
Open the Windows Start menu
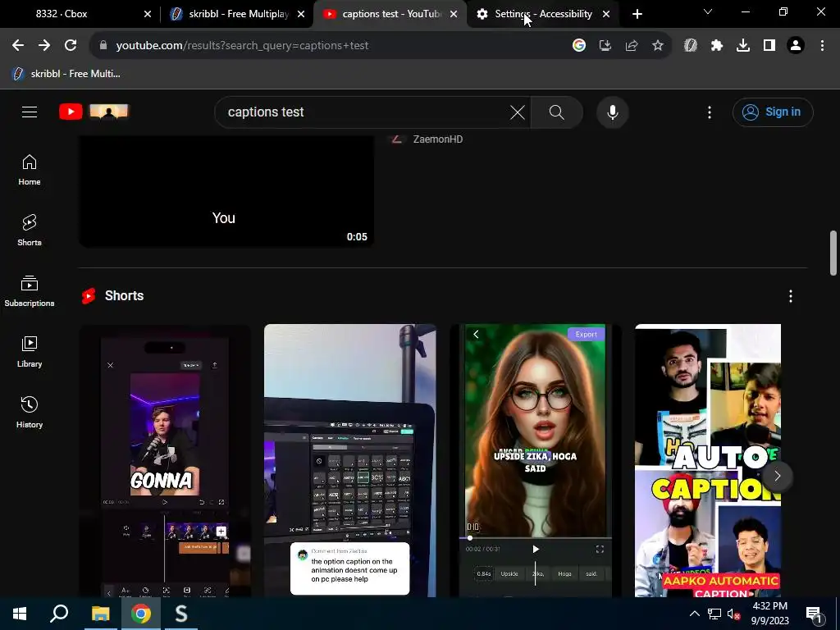click(x=20, y=614)
